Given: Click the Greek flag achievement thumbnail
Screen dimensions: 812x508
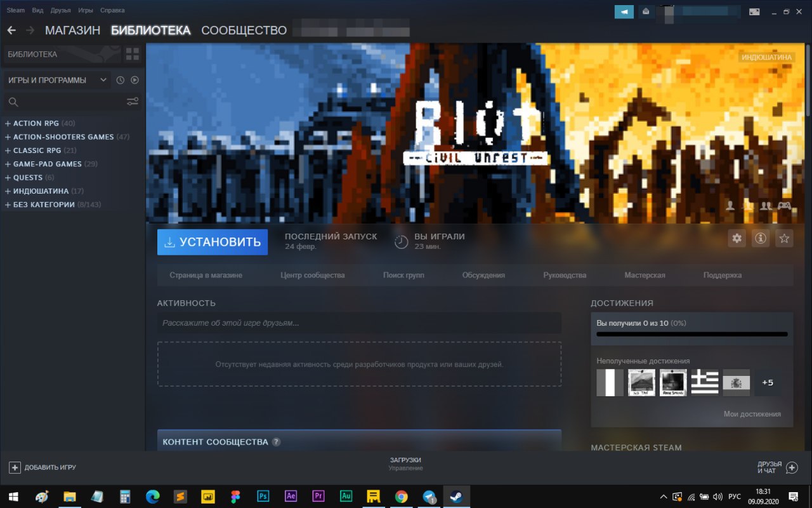Looking at the screenshot, I should click(x=705, y=382).
